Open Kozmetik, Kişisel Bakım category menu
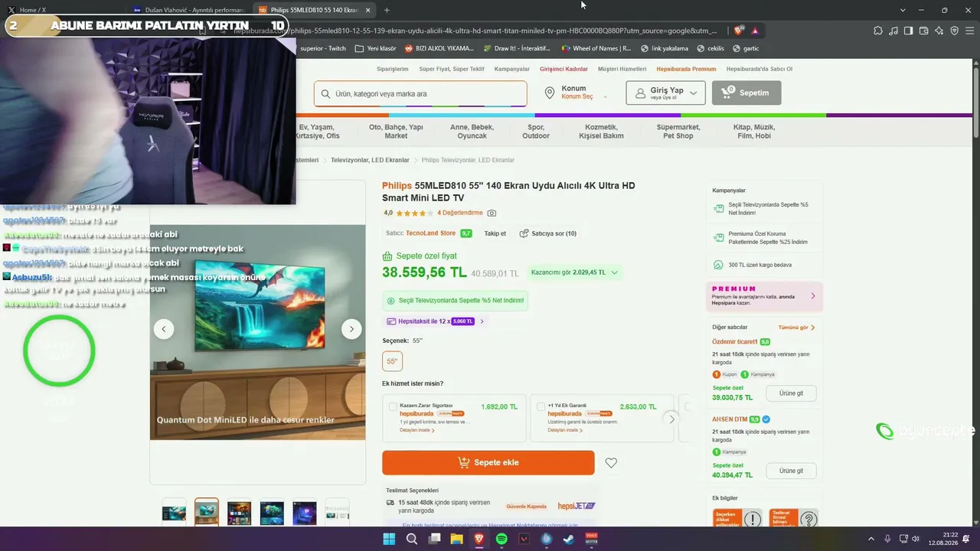 (601, 132)
